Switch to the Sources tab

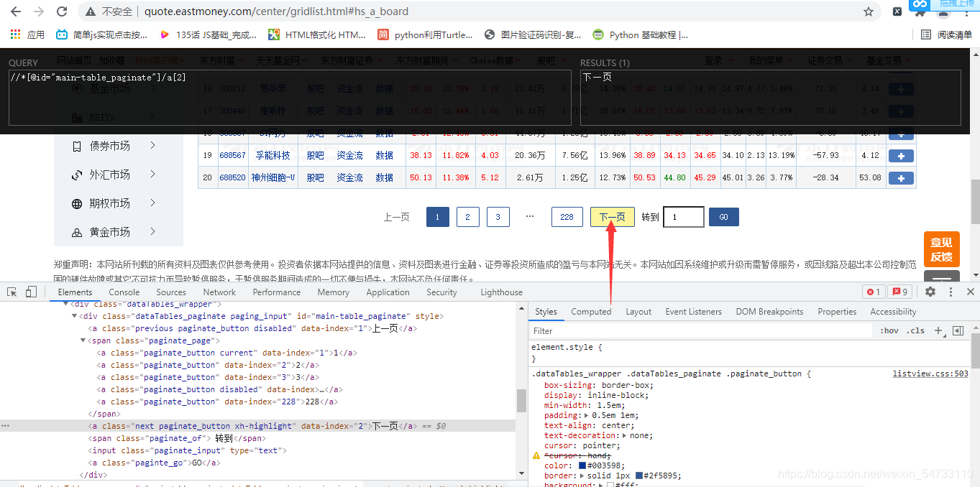click(171, 292)
